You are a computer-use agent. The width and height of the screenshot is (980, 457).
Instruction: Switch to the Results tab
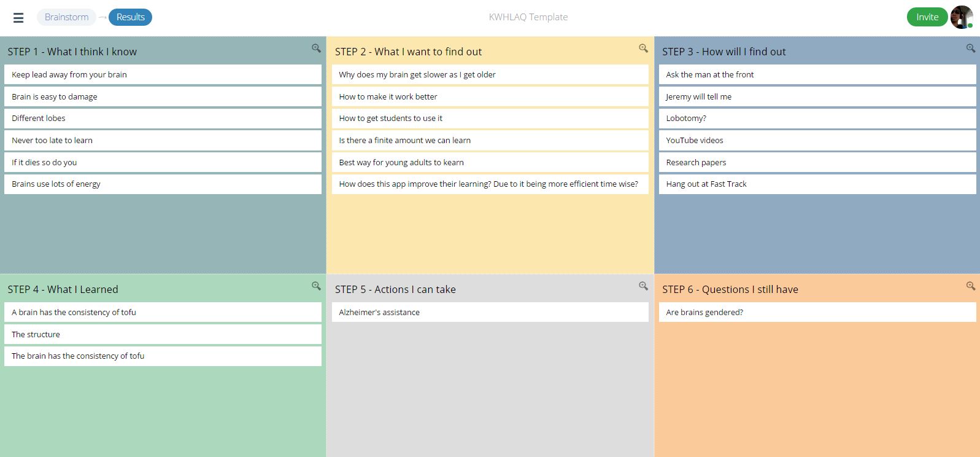(131, 17)
